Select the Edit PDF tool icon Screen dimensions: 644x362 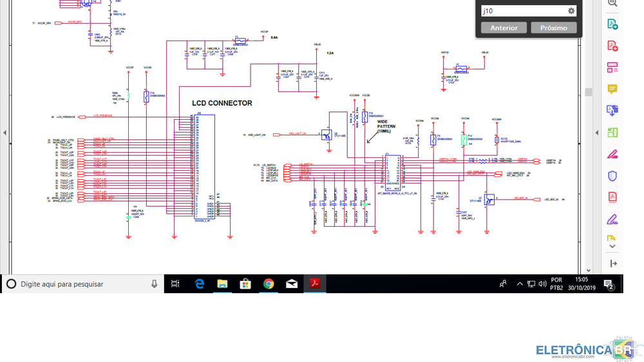[x=612, y=68]
